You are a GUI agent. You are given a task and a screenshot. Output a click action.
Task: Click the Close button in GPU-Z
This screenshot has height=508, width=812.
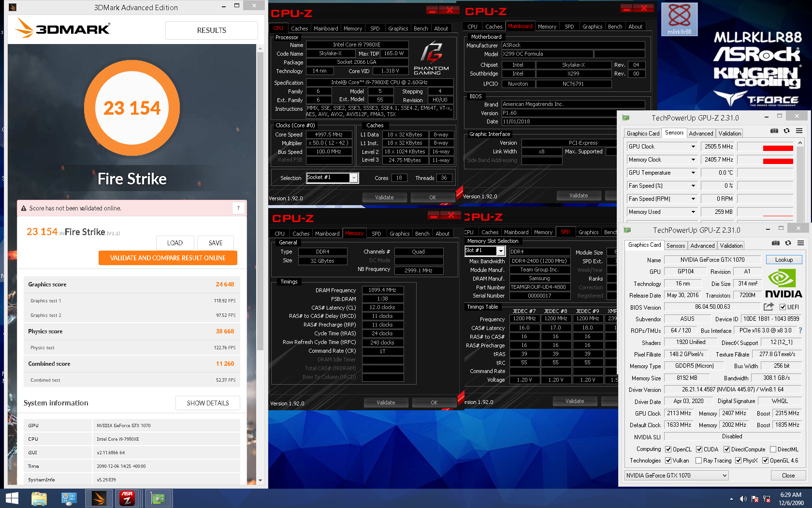click(x=788, y=476)
